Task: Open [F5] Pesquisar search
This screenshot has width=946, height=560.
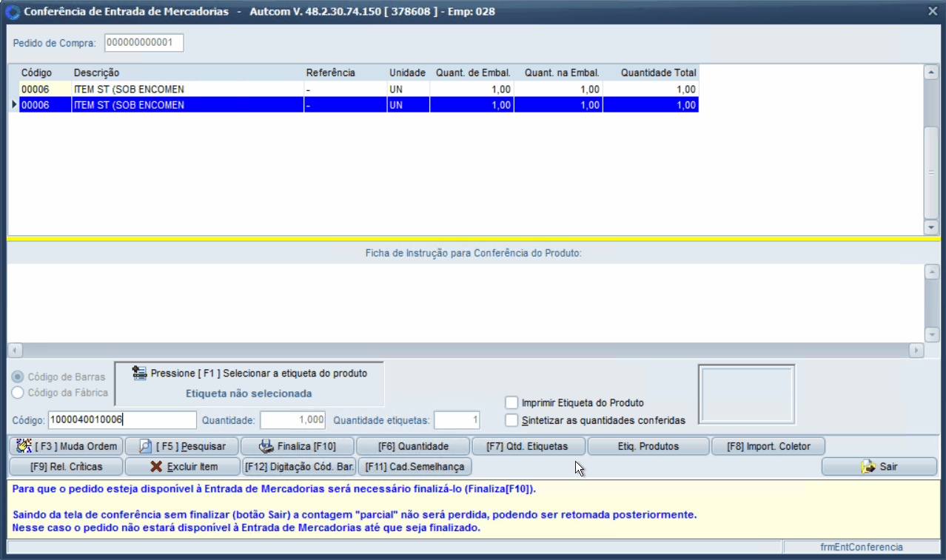Action: click(x=181, y=446)
